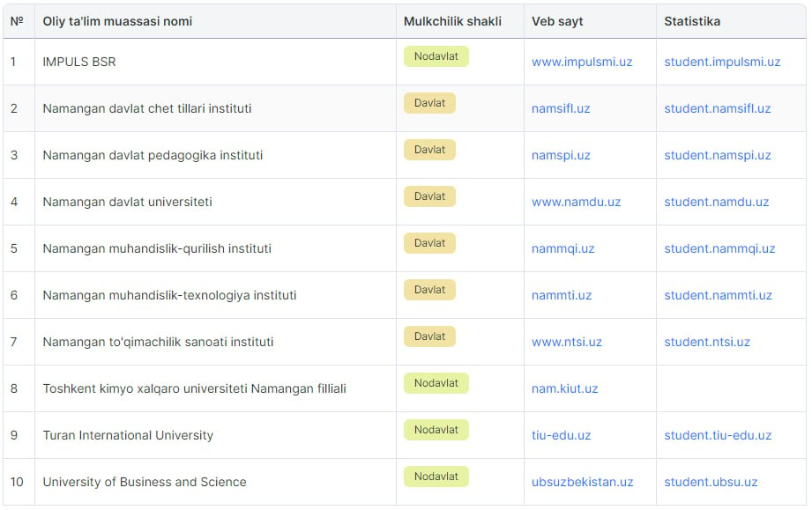Open the student.impulsmi.uz statistics link
The image size is (812, 510).
722,62
